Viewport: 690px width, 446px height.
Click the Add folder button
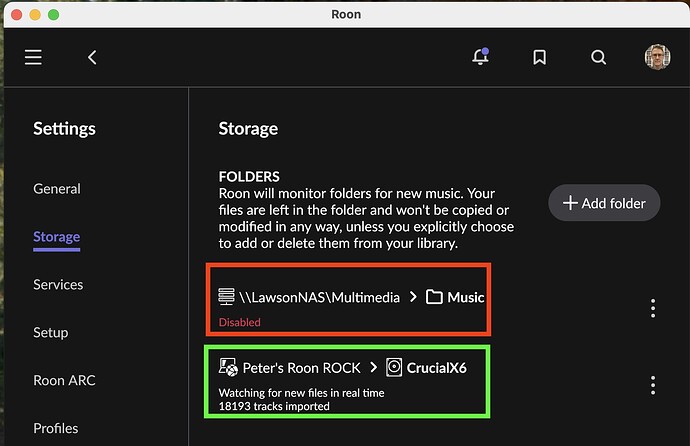604,203
